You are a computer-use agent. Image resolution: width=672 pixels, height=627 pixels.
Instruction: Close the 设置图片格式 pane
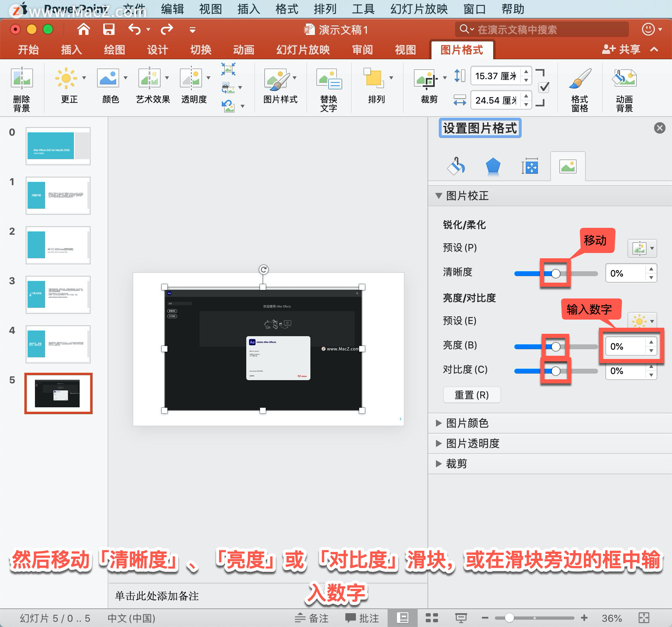(659, 128)
